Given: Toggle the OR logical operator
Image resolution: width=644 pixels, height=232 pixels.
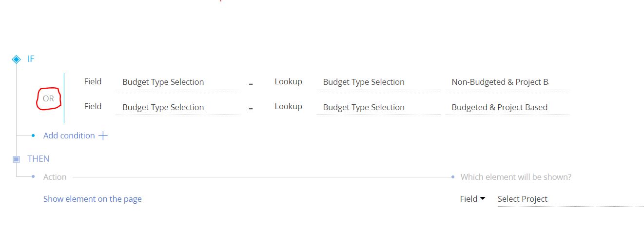Looking at the screenshot, I should click(48, 98).
